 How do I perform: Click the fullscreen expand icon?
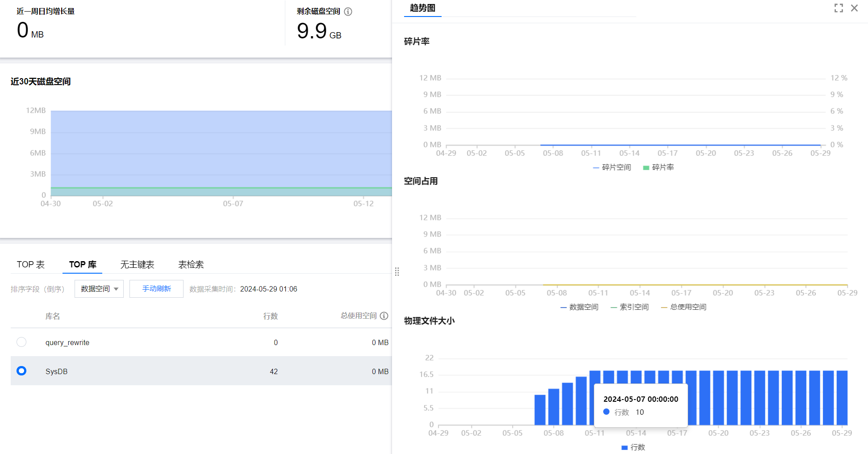tap(839, 8)
